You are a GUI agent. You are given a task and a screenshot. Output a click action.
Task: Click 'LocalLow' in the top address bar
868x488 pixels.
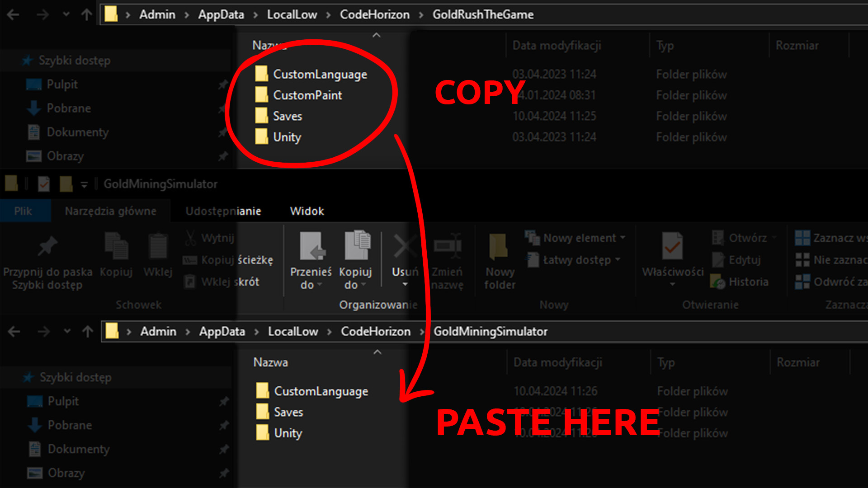pos(292,14)
